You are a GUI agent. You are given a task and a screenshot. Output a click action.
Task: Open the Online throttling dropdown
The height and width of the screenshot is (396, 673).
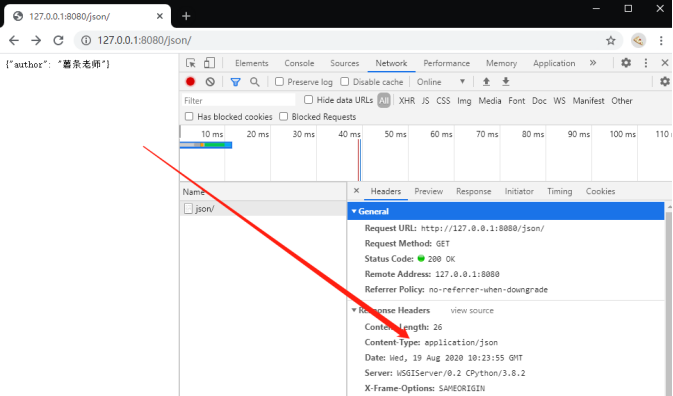tap(441, 82)
